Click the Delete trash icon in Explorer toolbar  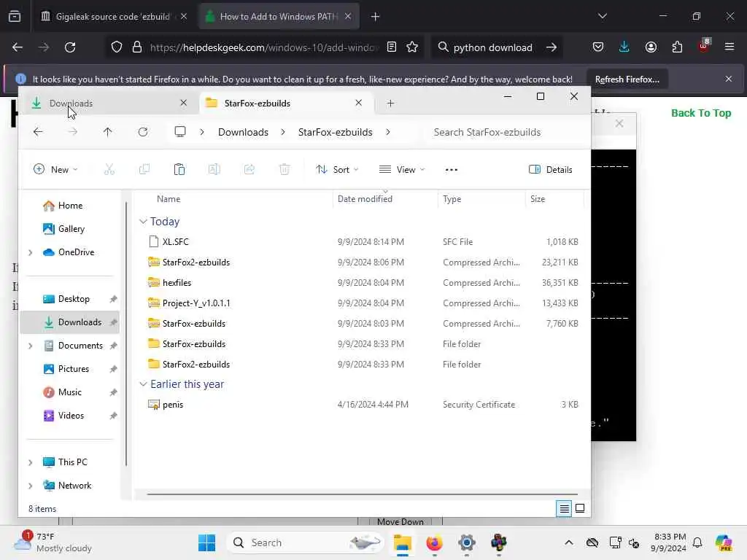(285, 169)
